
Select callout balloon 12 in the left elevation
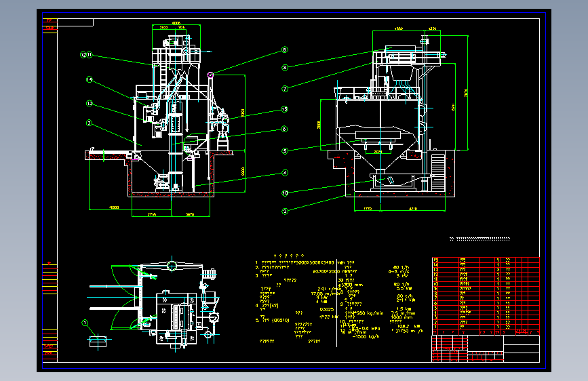click(x=83, y=55)
